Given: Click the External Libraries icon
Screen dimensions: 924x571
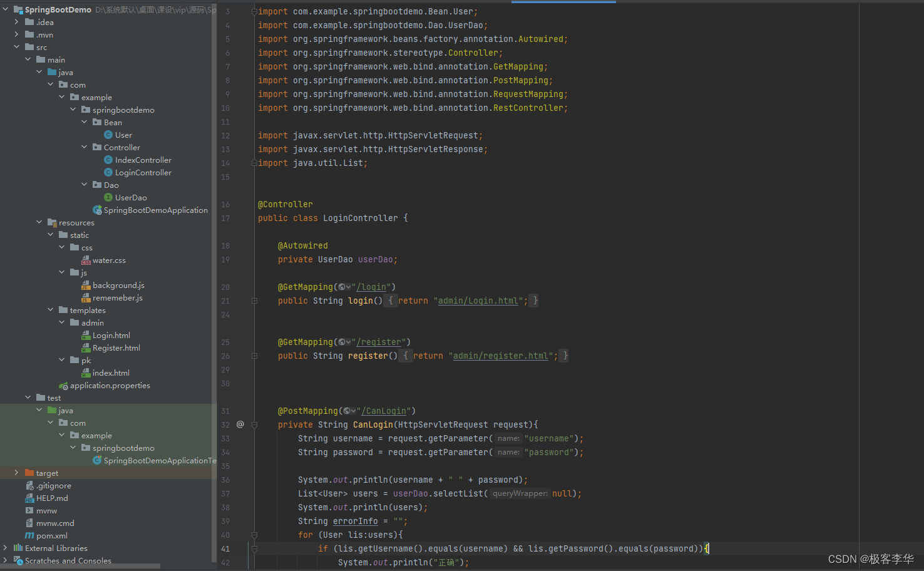Looking at the screenshot, I should [18, 548].
